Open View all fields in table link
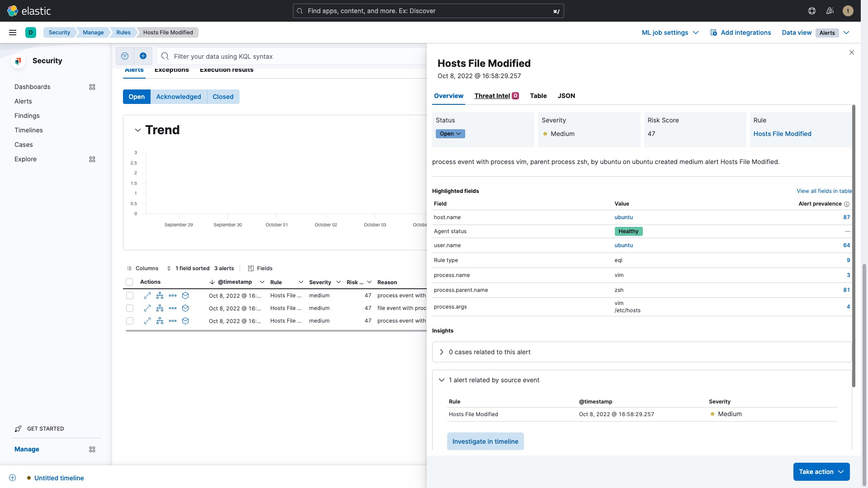 pos(824,191)
